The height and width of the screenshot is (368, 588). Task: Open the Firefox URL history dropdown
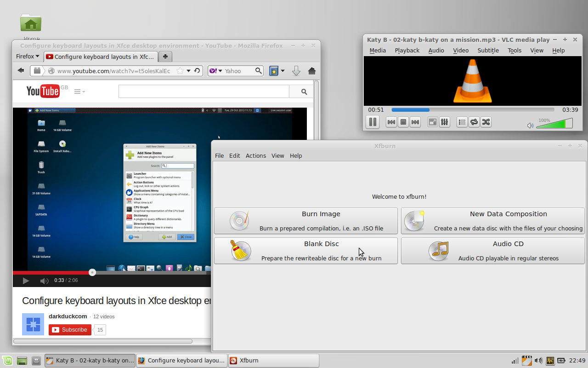pos(188,71)
